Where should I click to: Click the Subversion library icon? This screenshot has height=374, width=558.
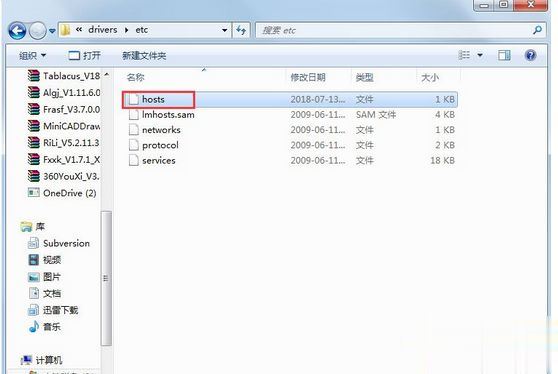33,243
